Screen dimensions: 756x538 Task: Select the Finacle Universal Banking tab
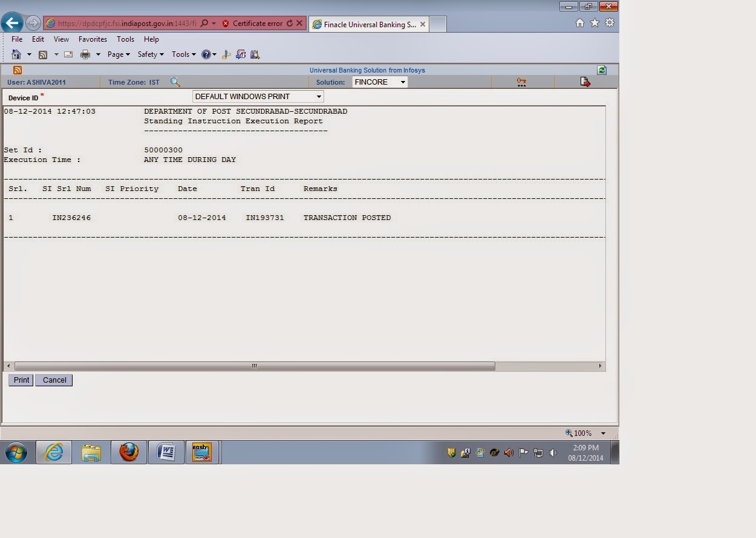(x=369, y=24)
